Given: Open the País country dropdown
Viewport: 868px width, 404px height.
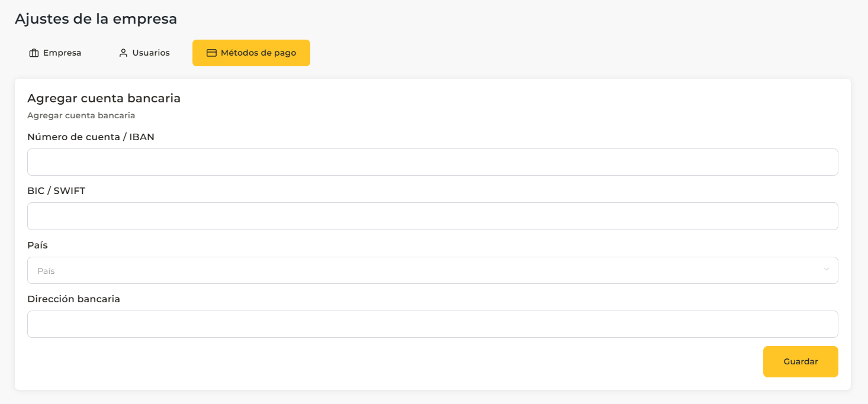Looking at the screenshot, I should pos(432,270).
